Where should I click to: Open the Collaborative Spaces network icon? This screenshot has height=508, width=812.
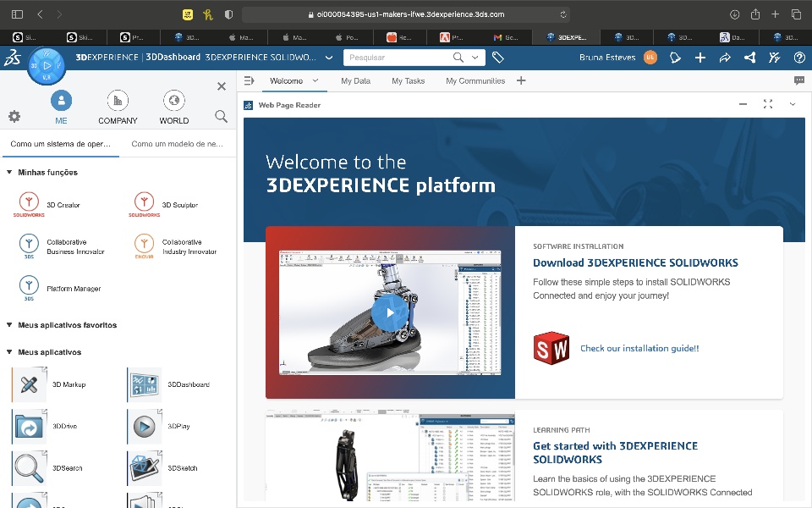click(750, 58)
